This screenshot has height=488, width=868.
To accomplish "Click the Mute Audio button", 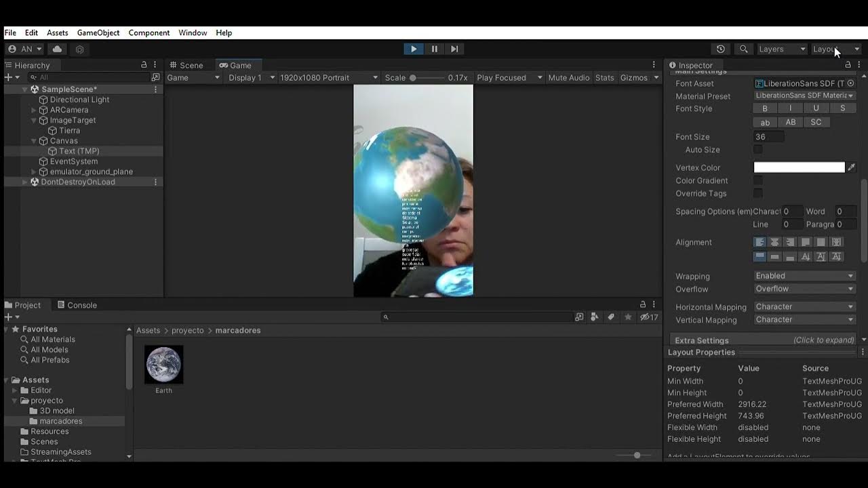I will tap(569, 77).
